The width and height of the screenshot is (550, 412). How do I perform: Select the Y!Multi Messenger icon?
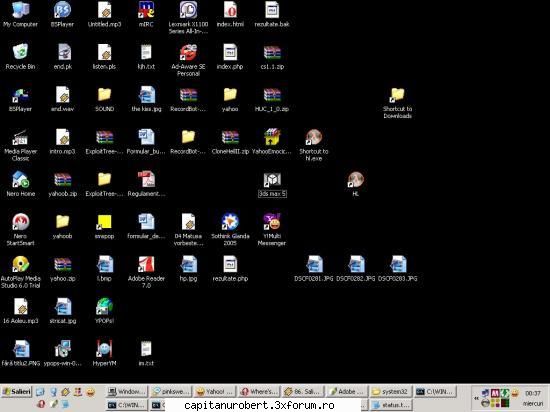(272, 222)
